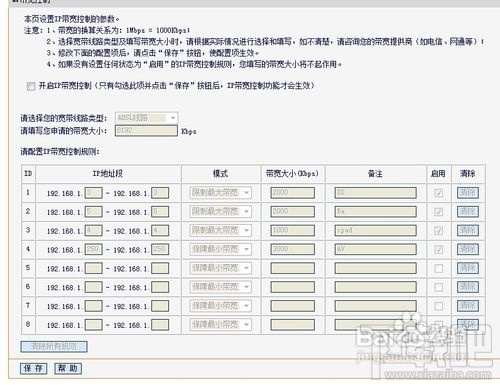Image resolution: width=500 pixels, height=385 pixels.
Task: Expand the 保障最小带宽 dropdown in rule 4
Action: [x=220, y=249]
